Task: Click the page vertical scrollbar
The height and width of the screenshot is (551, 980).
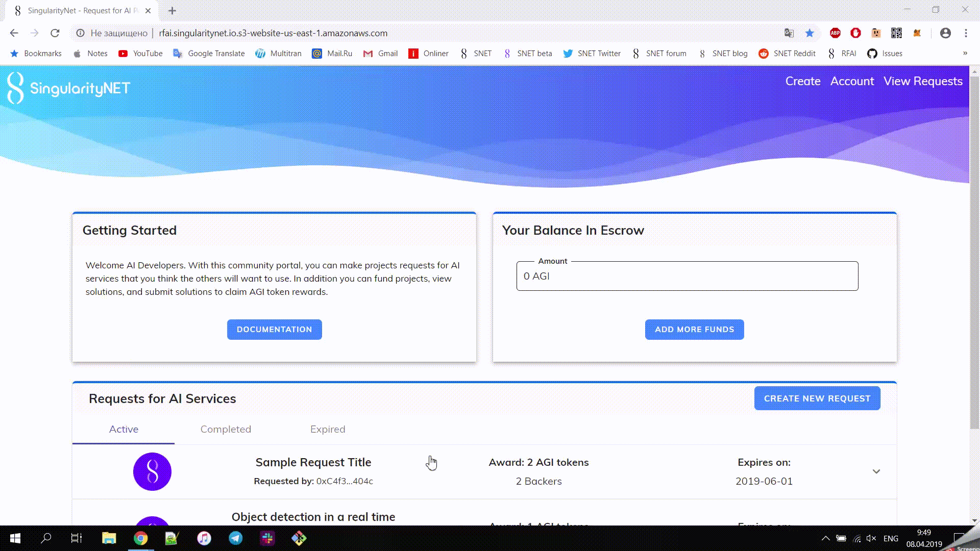Action: 974,249
